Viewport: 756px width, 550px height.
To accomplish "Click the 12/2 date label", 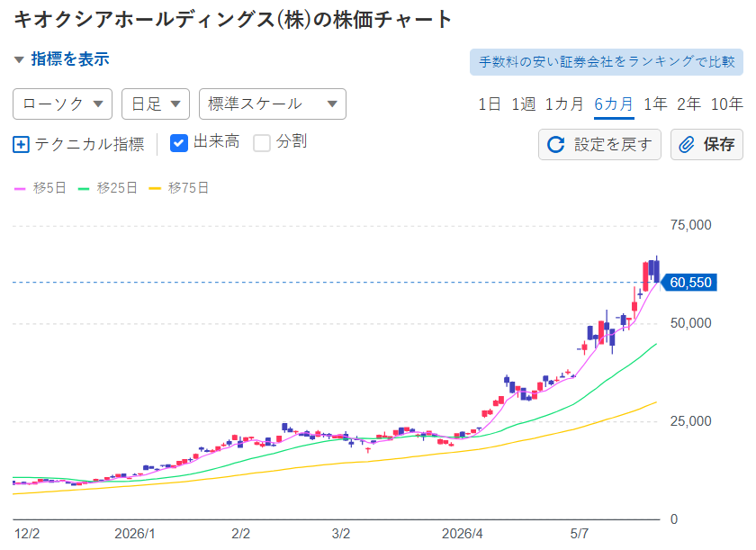I will click(x=27, y=534).
